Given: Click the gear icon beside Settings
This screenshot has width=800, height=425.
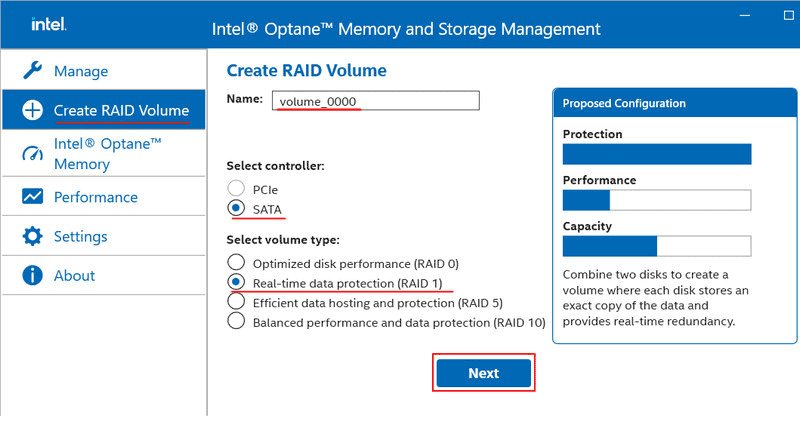Looking at the screenshot, I should tap(32, 236).
